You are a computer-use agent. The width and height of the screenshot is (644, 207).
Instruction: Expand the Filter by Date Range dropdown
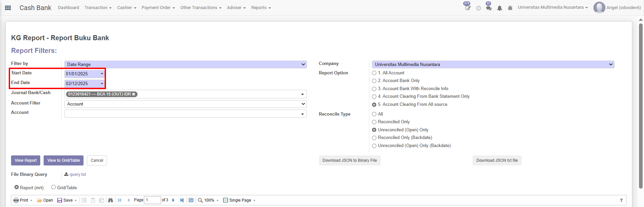pyautogui.click(x=185, y=64)
